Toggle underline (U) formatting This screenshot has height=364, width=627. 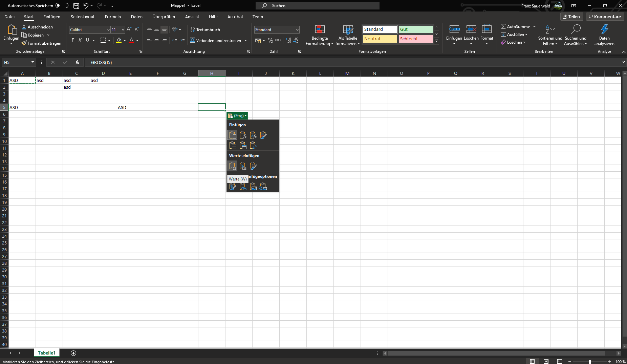(87, 40)
